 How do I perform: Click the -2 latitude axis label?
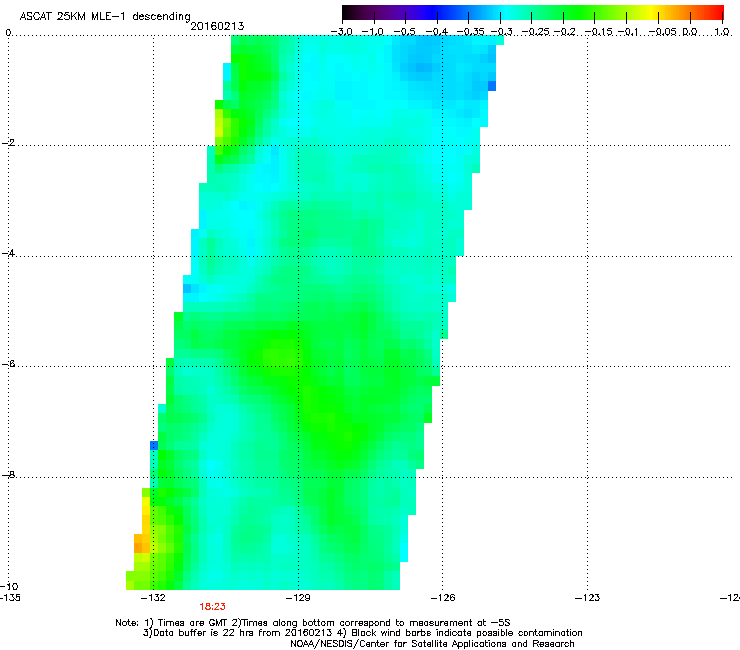pyautogui.click(x=8, y=143)
